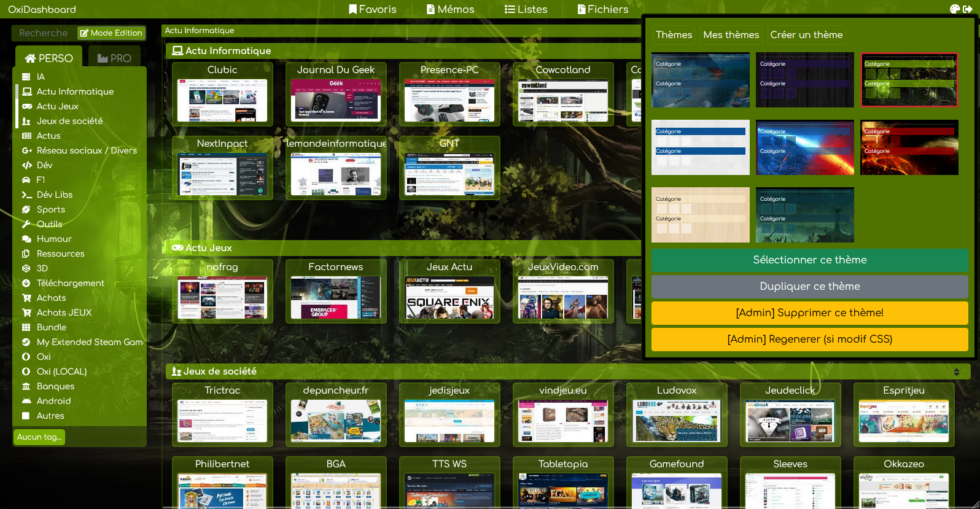The image size is (980, 509).
Task: Open the JeuxVideo.com thumbnail
Action: point(563,297)
